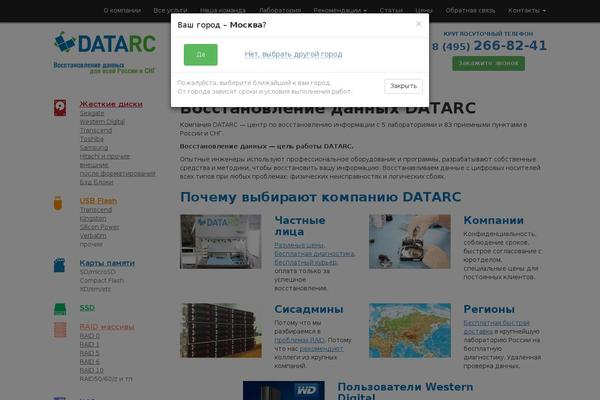Open Seagate link in sidebar
The height and width of the screenshot is (400, 600).
(92, 113)
